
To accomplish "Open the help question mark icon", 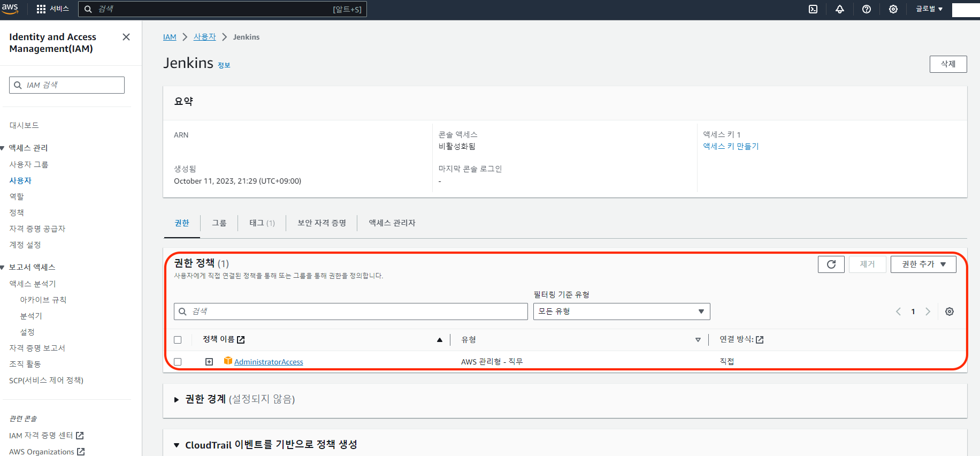I will click(x=867, y=9).
